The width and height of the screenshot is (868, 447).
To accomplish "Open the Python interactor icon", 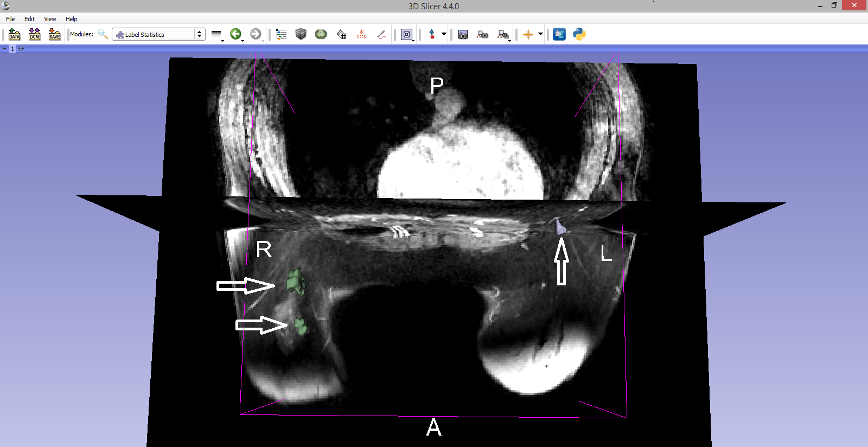I will coord(579,34).
